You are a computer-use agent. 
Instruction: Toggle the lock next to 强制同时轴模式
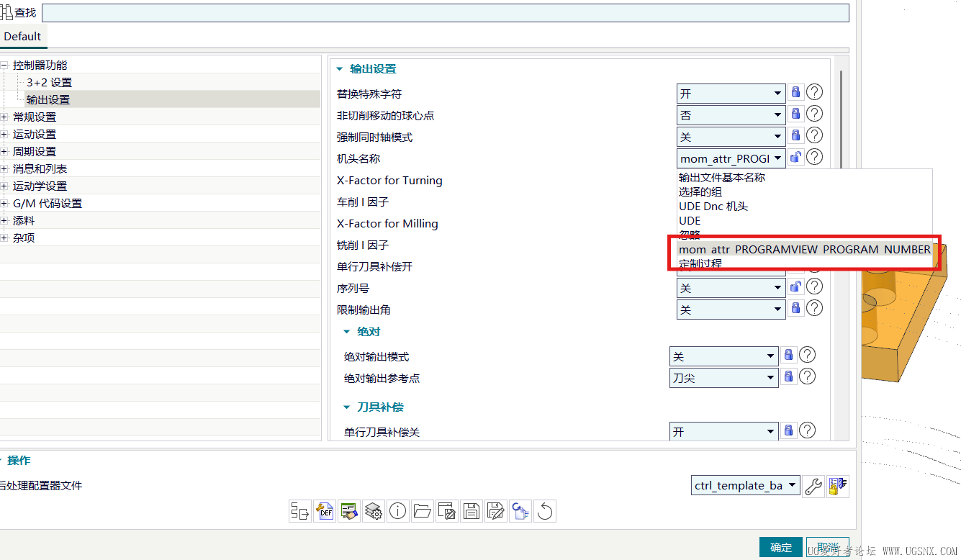click(795, 135)
